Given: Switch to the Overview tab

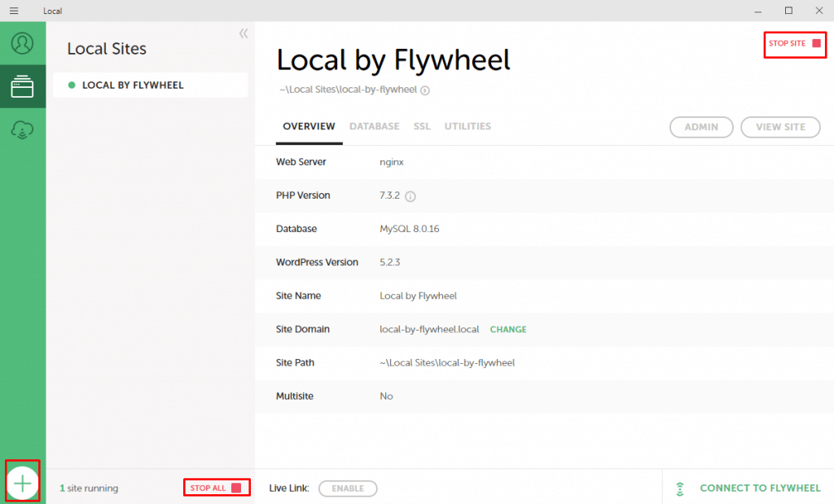Looking at the screenshot, I should pos(309,126).
